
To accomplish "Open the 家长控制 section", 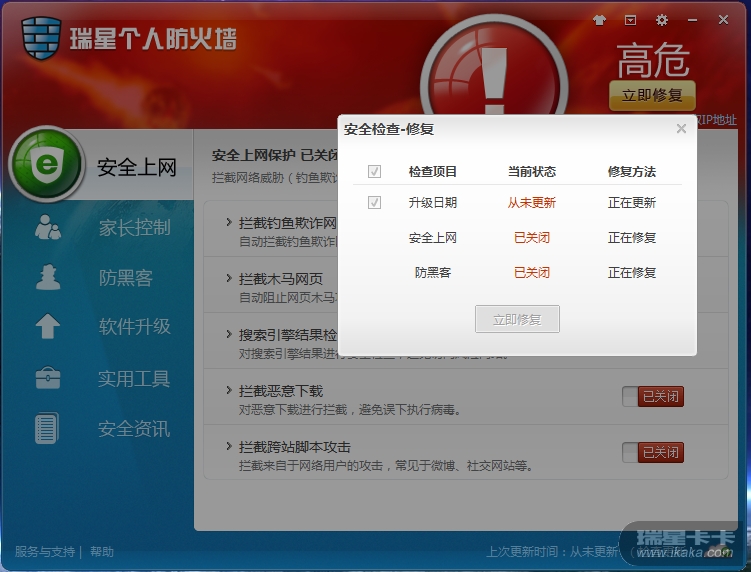I will pyautogui.click(x=135, y=227).
